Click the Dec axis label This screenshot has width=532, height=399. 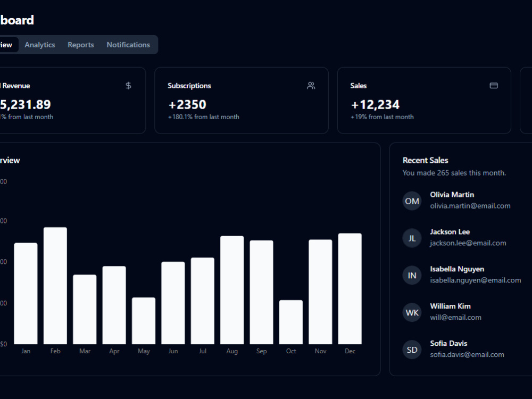[x=350, y=351]
